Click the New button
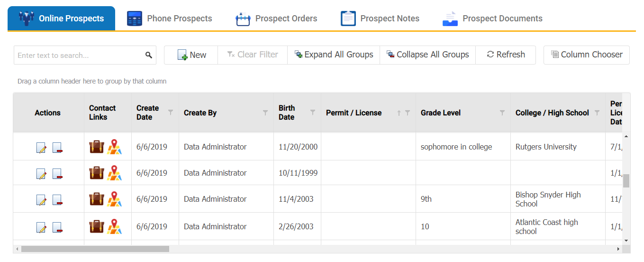The height and width of the screenshot is (262, 644). 191,55
